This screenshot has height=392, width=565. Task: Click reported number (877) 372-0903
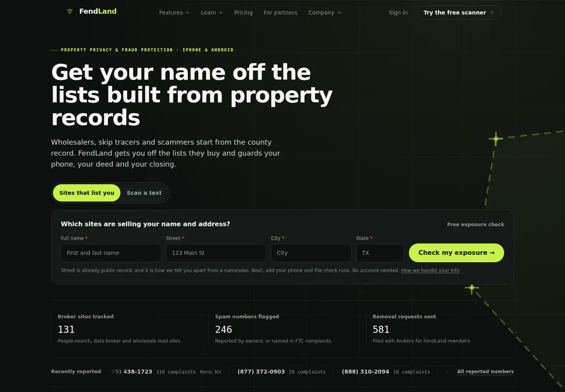[261, 372]
